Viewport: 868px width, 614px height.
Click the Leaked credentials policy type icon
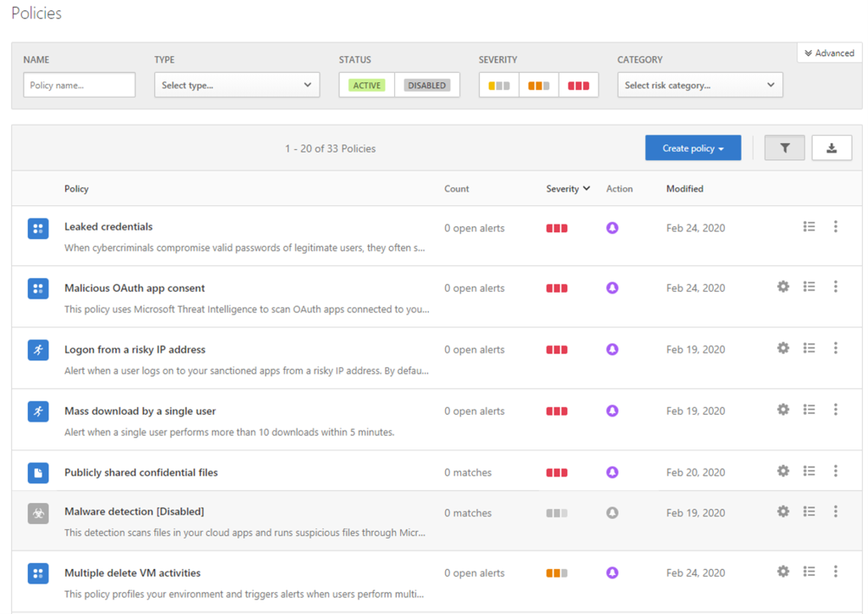[x=38, y=228]
